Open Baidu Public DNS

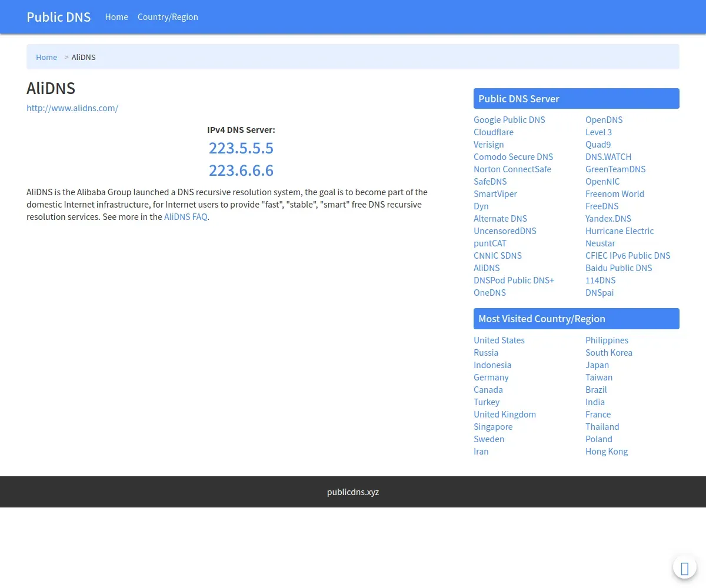(619, 268)
